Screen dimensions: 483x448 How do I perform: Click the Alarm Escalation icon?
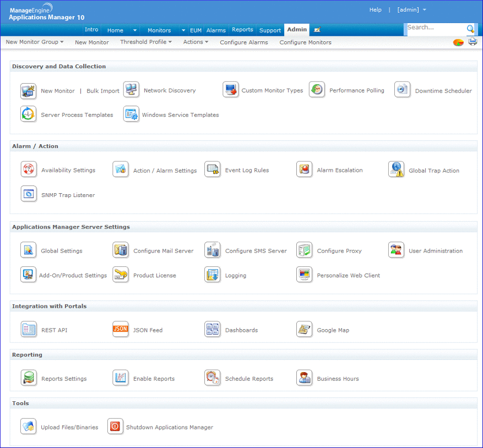[305, 170]
